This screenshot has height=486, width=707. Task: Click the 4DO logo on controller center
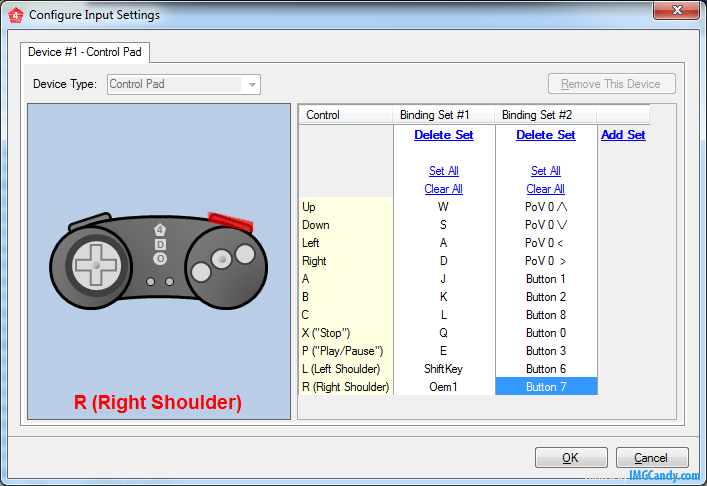point(160,244)
